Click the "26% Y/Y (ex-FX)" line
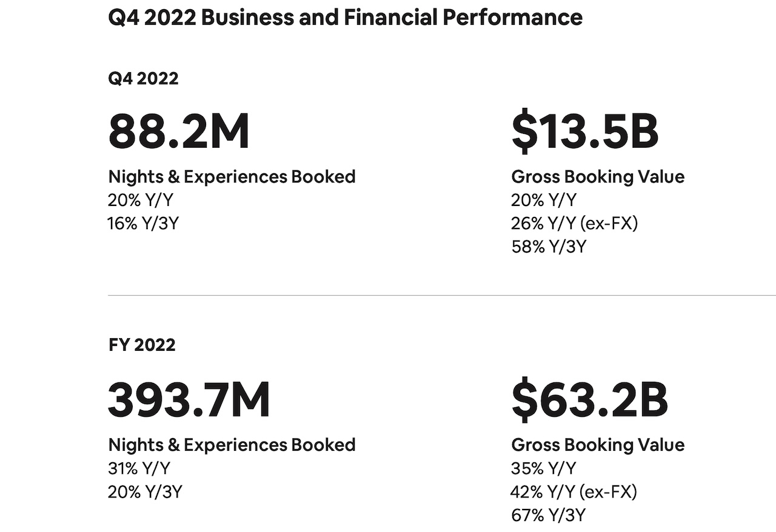The width and height of the screenshot is (776, 532). [574, 223]
